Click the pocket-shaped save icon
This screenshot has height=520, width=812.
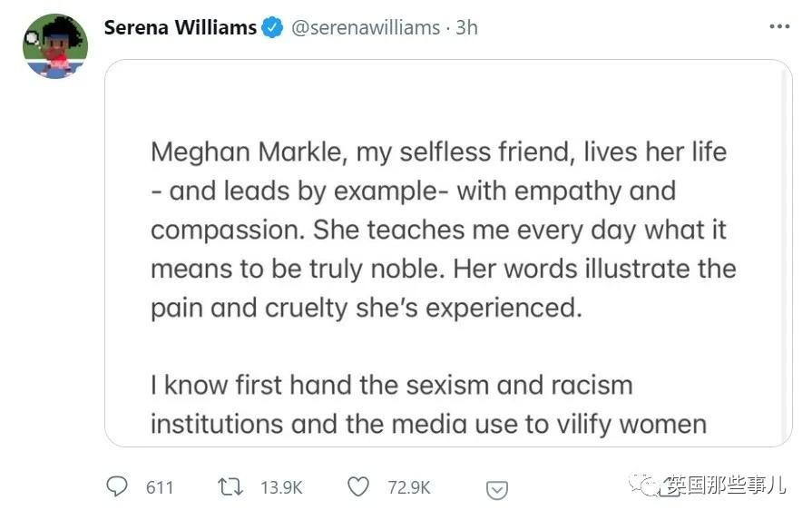(x=496, y=490)
